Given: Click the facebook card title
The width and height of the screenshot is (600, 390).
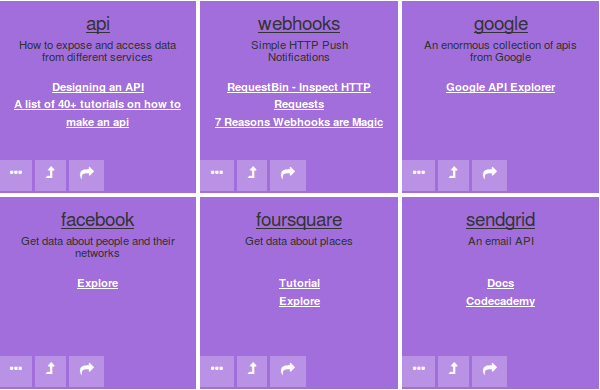Looking at the screenshot, I should coord(98,220).
